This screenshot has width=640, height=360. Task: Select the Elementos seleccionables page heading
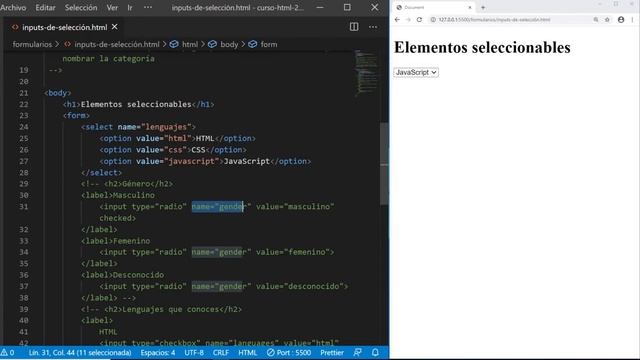tap(482, 47)
